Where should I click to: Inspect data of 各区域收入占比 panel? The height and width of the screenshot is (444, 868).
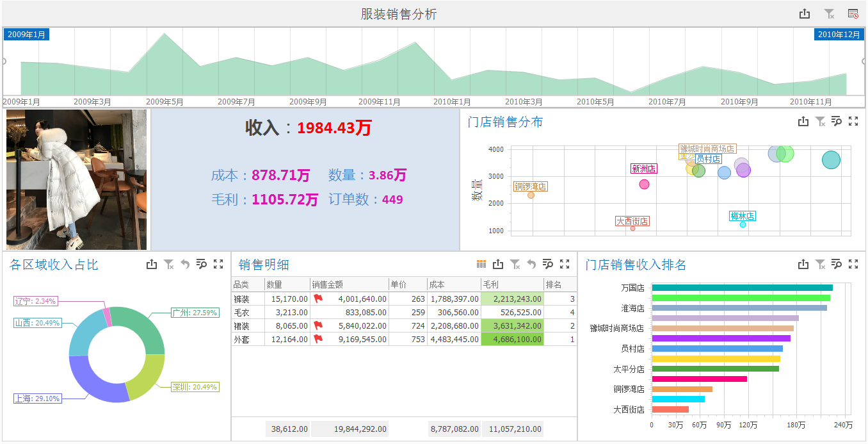pos(202,264)
